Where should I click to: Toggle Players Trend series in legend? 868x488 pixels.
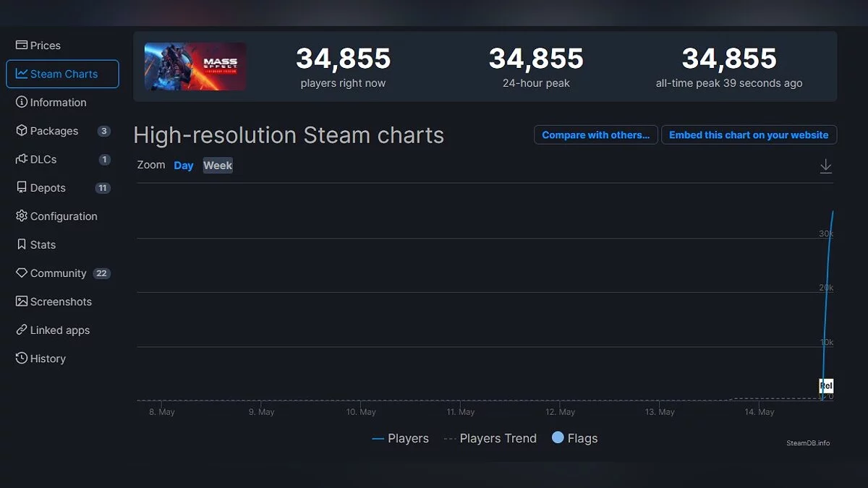[x=490, y=438]
